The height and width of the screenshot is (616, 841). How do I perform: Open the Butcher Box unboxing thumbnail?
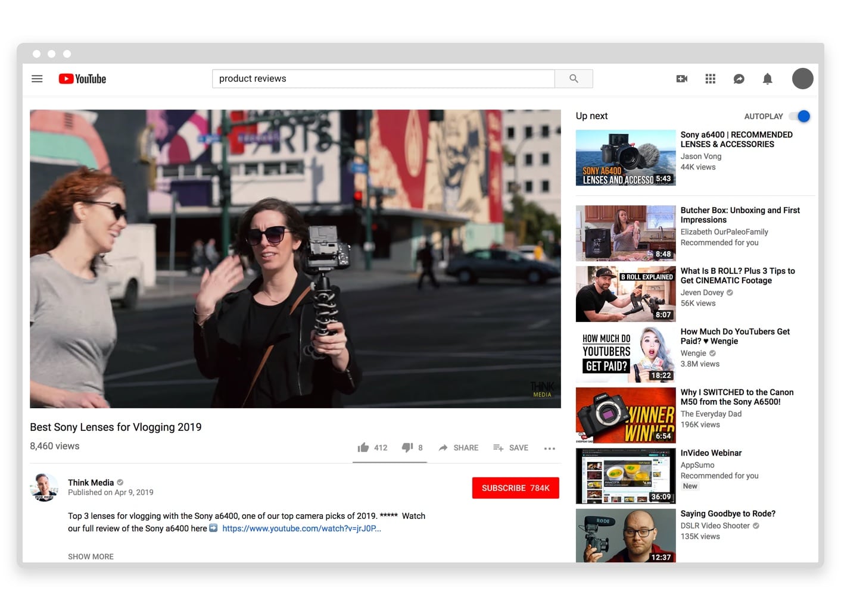[x=625, y=233]
